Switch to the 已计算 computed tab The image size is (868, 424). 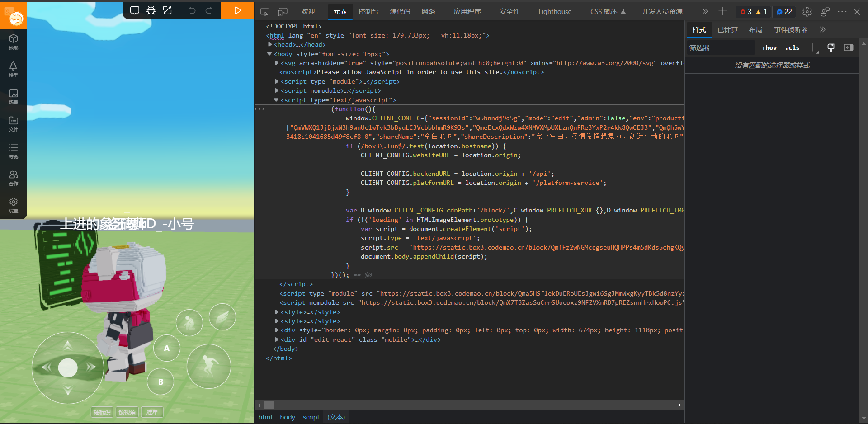click(727, 30)
